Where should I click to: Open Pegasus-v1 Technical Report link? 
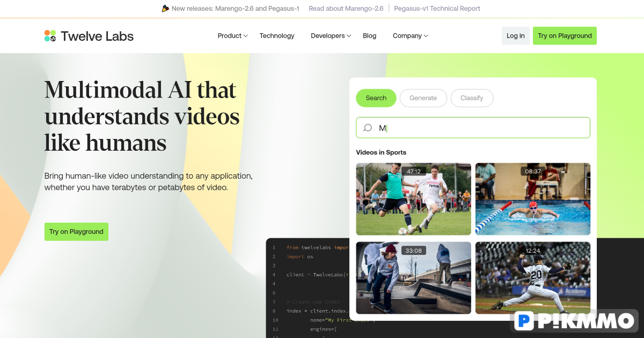pos(437,9)
